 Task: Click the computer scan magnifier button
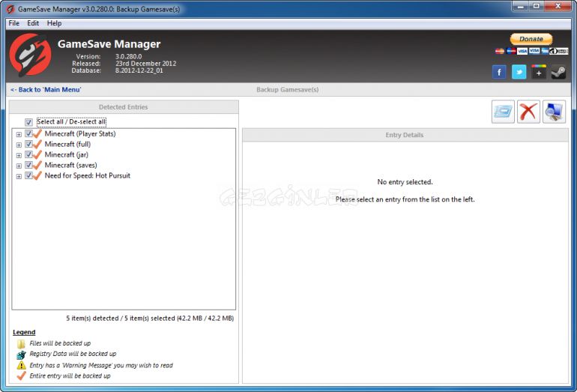click(554, 112)
